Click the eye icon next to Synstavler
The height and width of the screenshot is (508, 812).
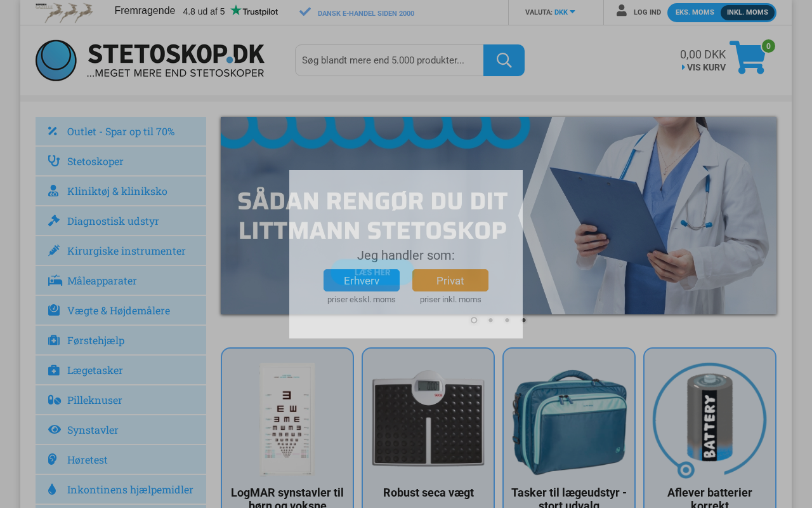(55, 430)
